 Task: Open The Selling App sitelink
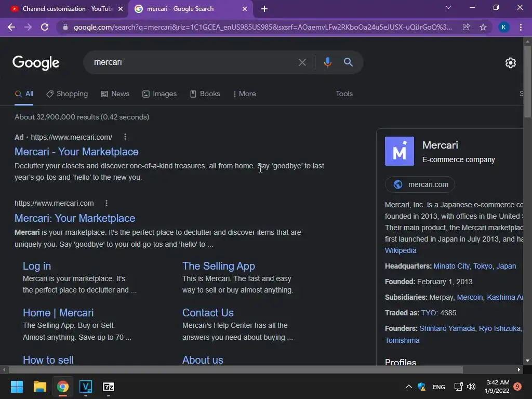[219, 266]
